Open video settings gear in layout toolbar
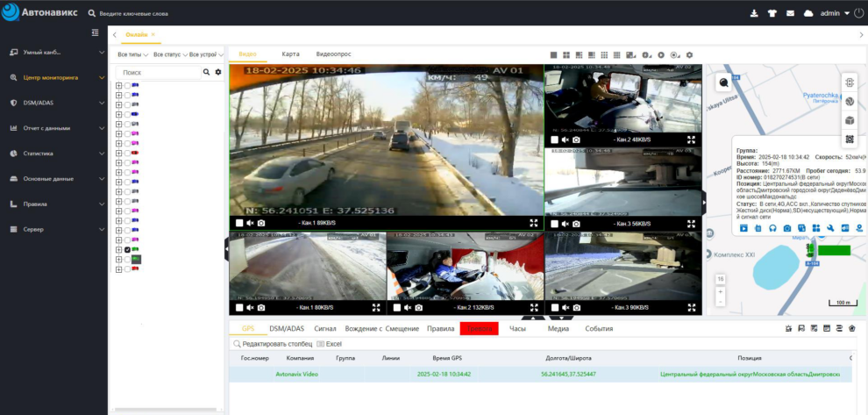The height and width of the screenshot is (415, 868). click(x=689, y=54)
